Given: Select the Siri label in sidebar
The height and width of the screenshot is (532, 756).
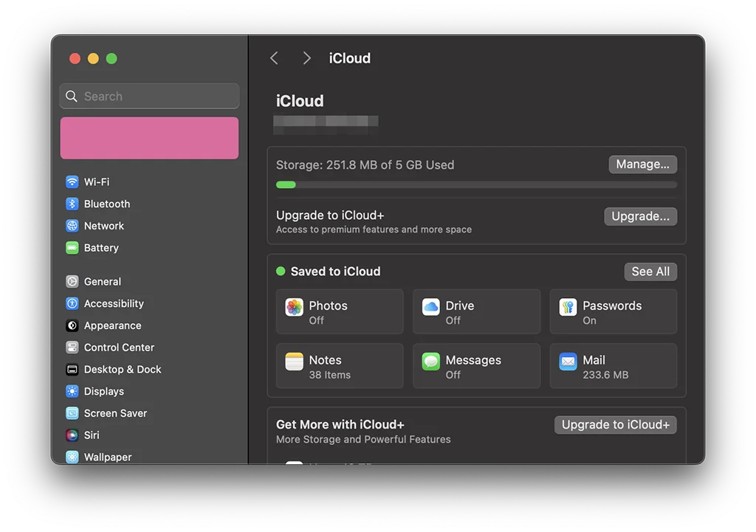Looking at the screenshot, I should (92, 435).
